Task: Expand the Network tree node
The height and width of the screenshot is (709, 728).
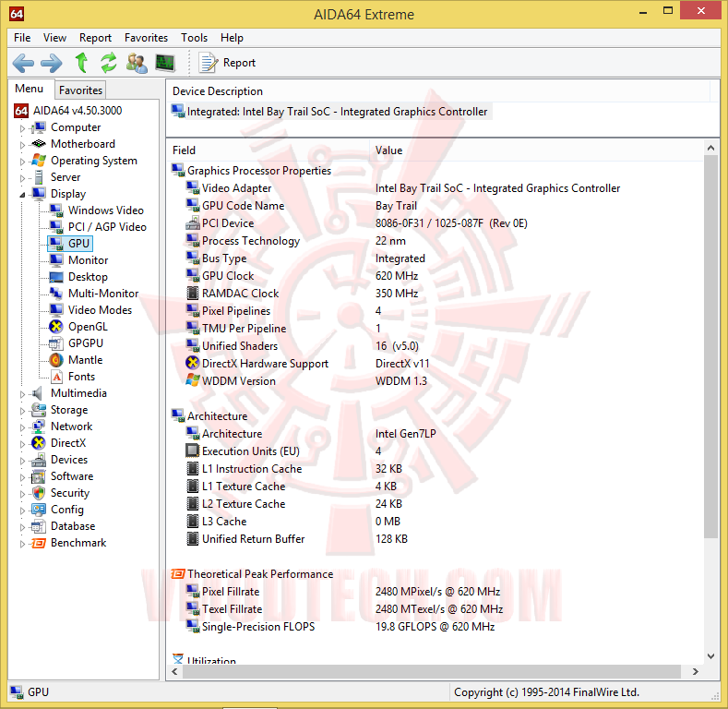Action: pyautogui.click(x=22, y=427)
